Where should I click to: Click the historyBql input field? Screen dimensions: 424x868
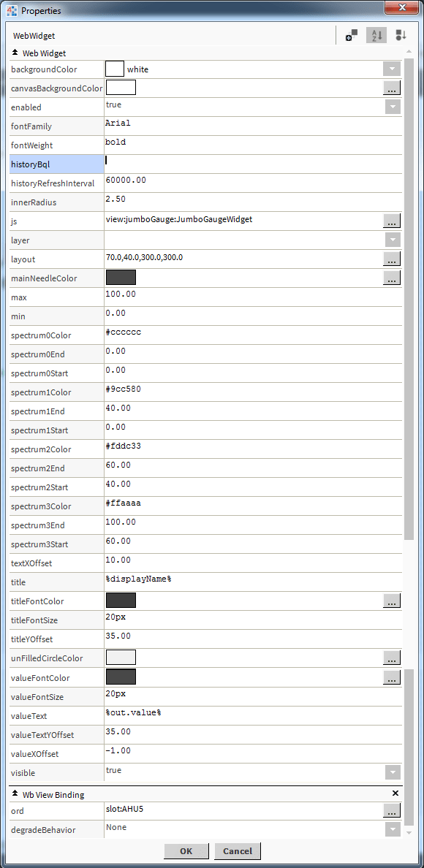click(253, 164)
